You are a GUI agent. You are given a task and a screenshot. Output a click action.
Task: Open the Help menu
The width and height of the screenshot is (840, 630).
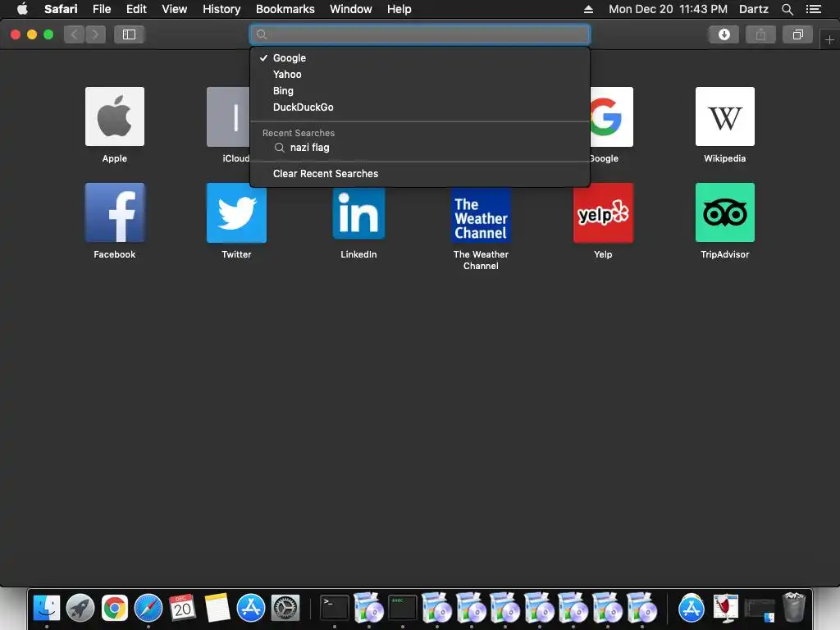[399, 9]
